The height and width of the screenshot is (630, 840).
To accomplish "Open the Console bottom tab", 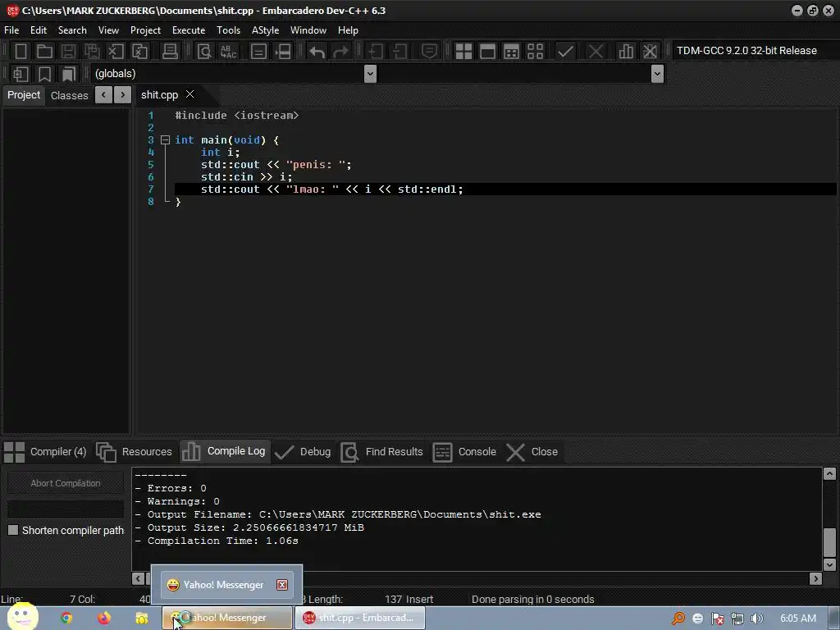I will [464, 452].
